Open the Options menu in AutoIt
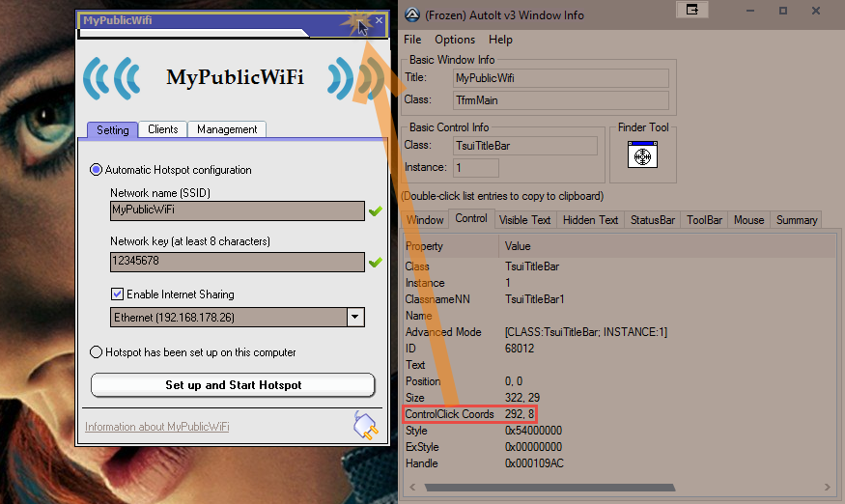Screen dimensions: 845x504 455,40
